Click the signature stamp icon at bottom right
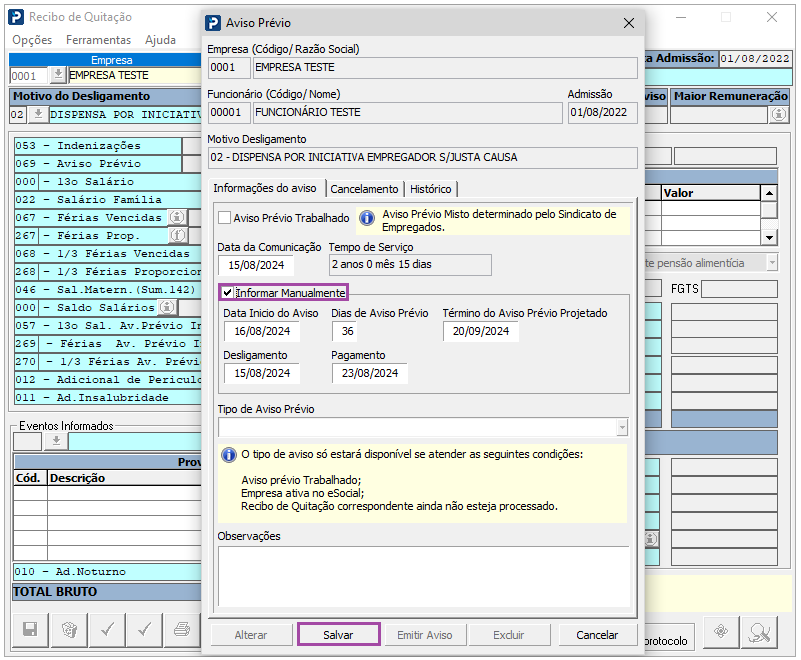 click(x=760, y=631)
